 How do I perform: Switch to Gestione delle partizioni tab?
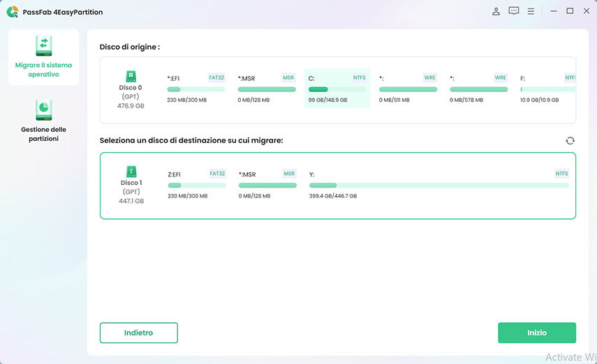click(43, 121)
